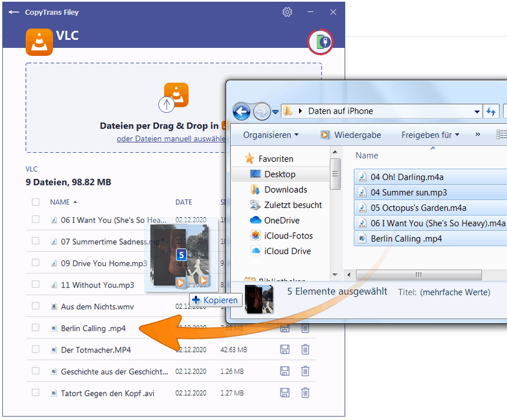Click Wiedergabe in the Explorer toolbar
The width and height of the screenshot is (507, 420).
pyautogui.click(x=351, y=135)
